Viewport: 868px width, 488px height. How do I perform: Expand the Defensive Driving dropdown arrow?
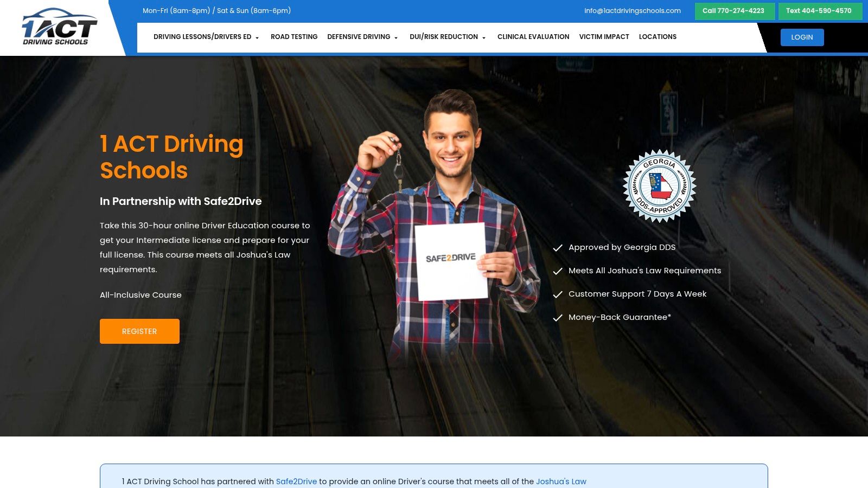pyautogui.click(x=396, y=37)
